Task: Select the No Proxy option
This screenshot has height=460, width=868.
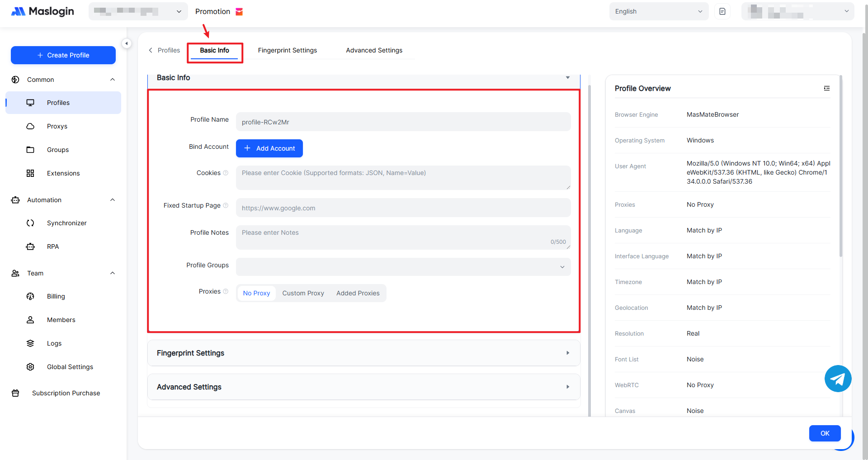Action: [x=256, y=293]
